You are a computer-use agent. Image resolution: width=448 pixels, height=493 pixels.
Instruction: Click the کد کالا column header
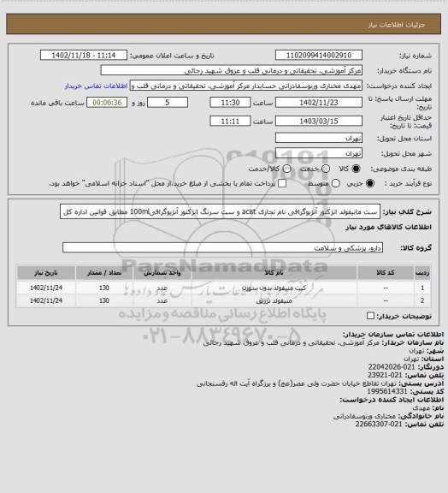tap(386, 273)
